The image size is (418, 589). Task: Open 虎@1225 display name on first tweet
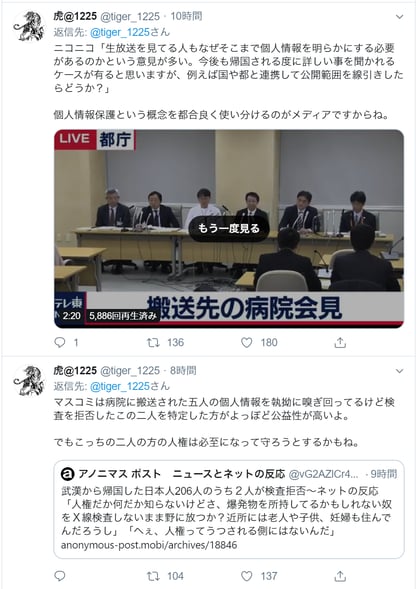click(x=75, y=16)
